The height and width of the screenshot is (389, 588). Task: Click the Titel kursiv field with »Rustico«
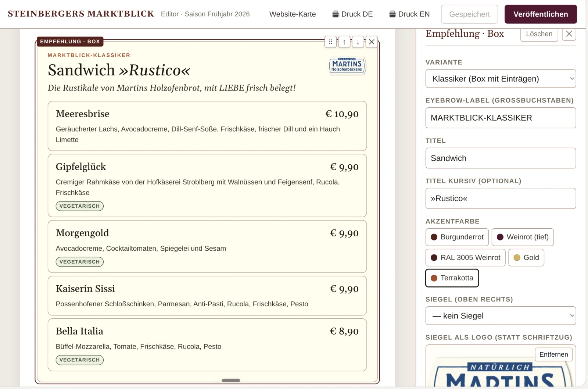(501, 199)
